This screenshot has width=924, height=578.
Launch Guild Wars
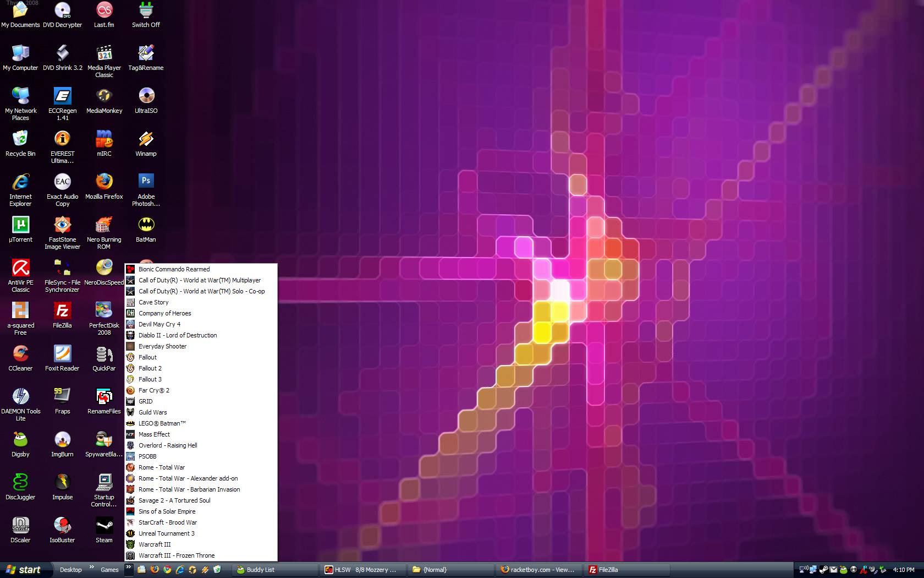pos(201,412)
